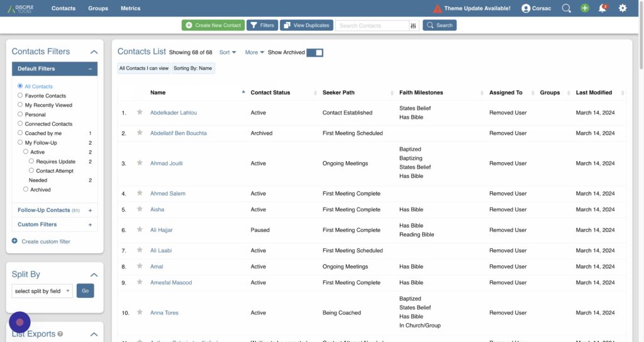Click the magnifier search icon in top bar
The width and height of the screenshot is (644, 342).
point(566,8)
